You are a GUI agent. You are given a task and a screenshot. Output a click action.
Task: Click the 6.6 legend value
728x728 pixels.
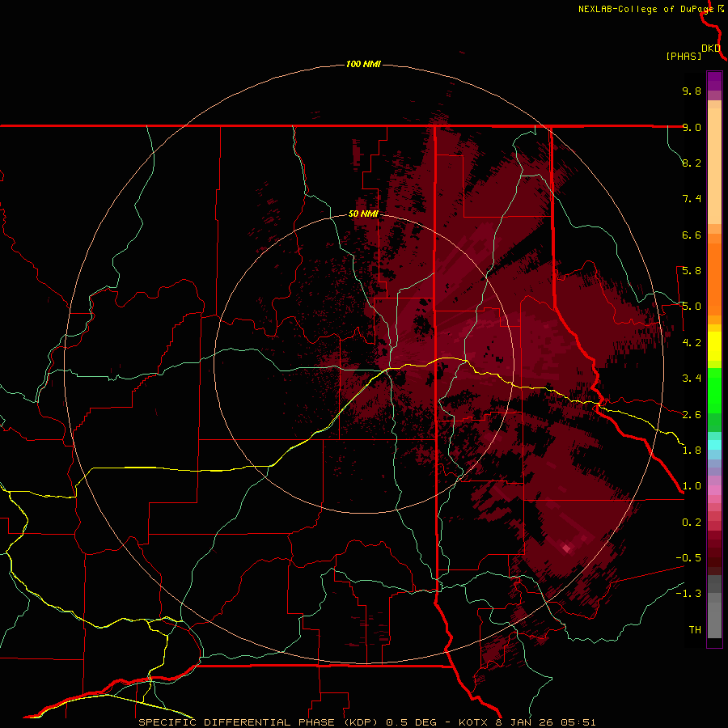692,235
